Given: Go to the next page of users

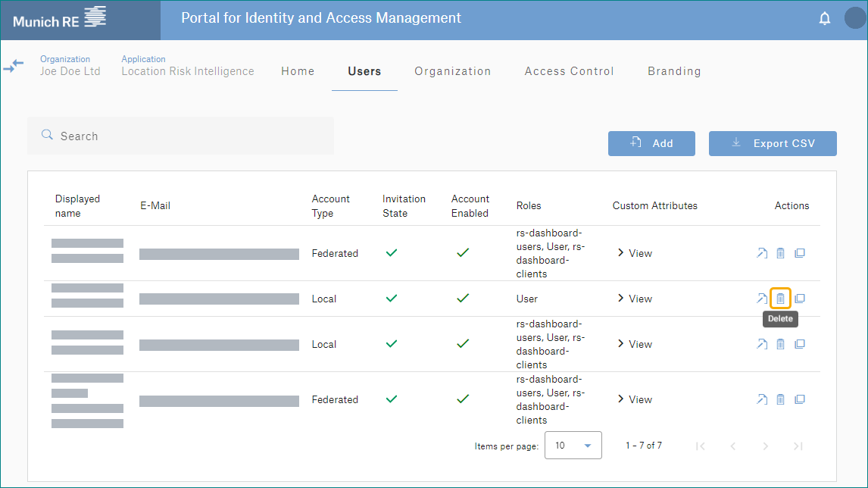Looking at the screenshot, I should coord(766,446).
